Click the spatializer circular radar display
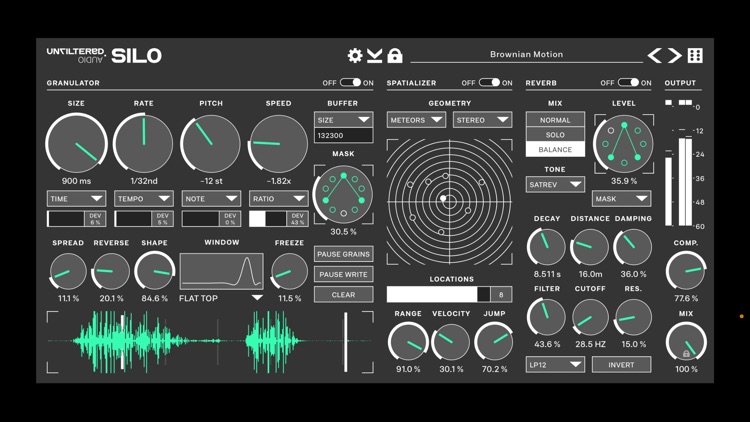Screen dimensions: 750x422 449,201
